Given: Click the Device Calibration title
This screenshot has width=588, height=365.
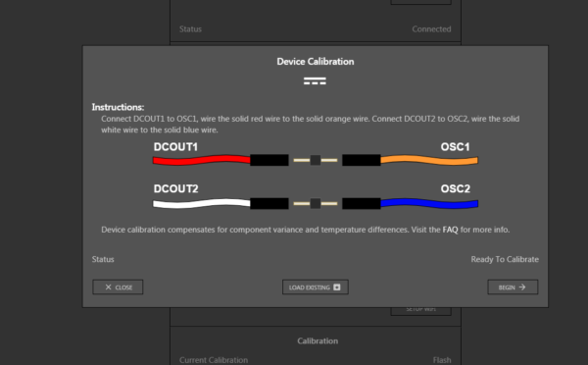Looking at the screenshot, I should click(x=316, y=62).
